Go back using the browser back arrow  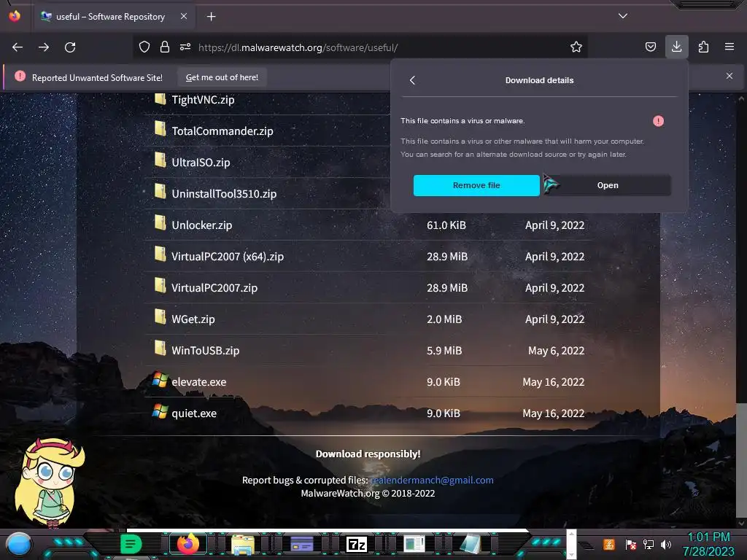click(x=18, y=47)
